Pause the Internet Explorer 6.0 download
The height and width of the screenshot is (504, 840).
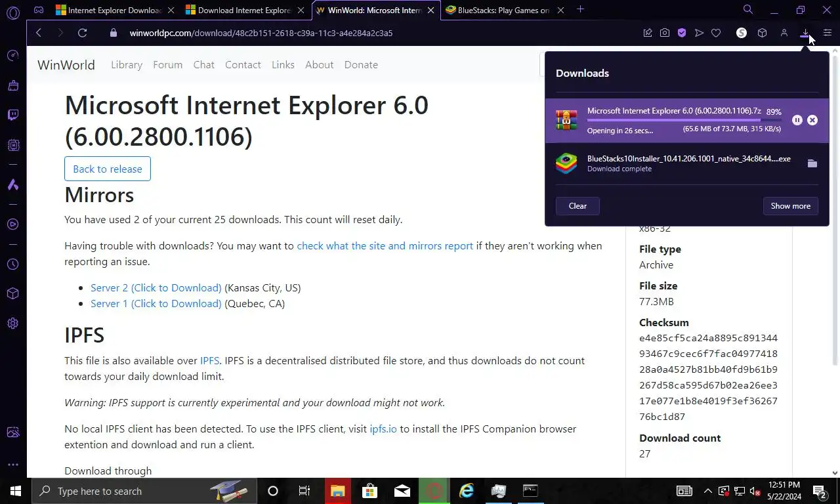[797, 120]
